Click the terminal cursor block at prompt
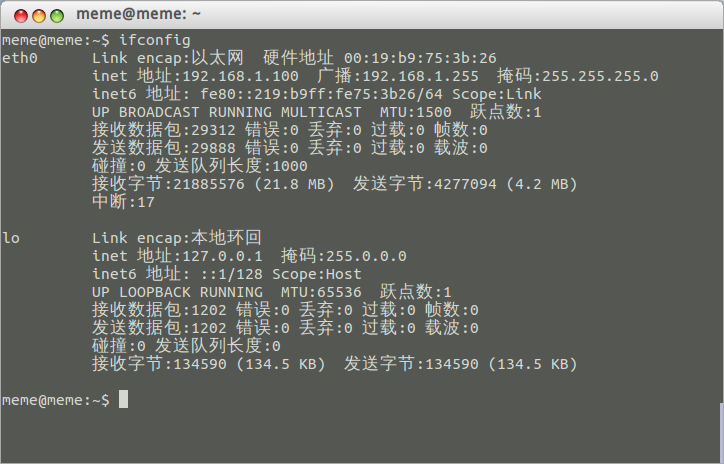The width and height of the screenshot is (724, 464). coord(123,399)
